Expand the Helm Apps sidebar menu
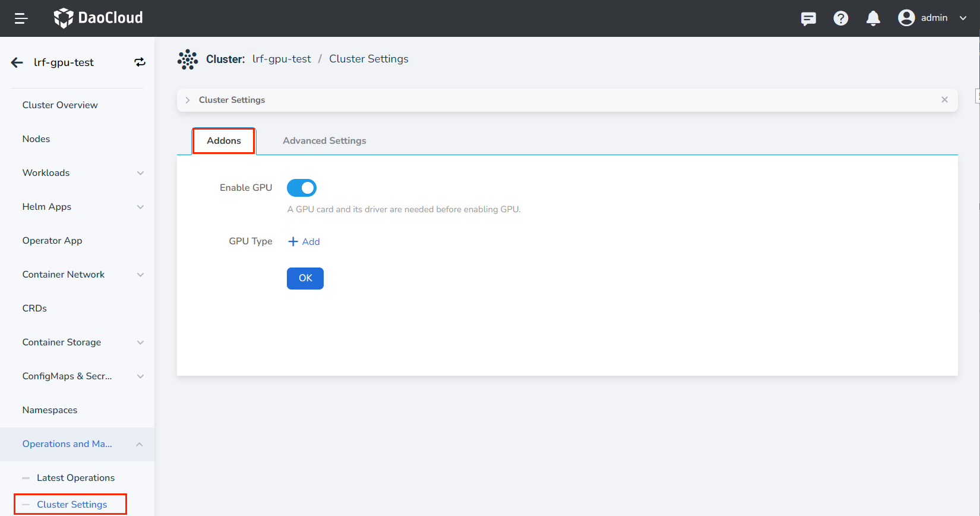The image size is (980, 516). (x=140, y=207)
